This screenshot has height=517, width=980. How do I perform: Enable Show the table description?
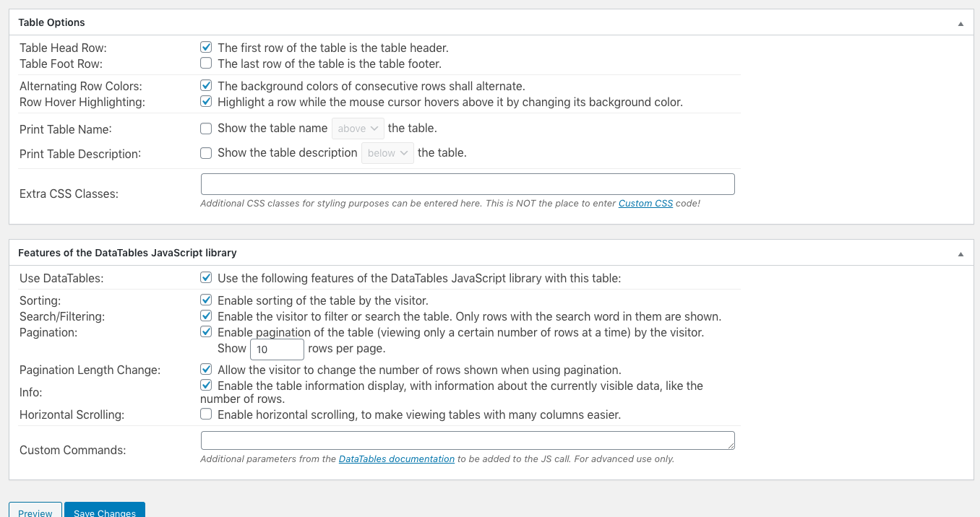(206, 152)
